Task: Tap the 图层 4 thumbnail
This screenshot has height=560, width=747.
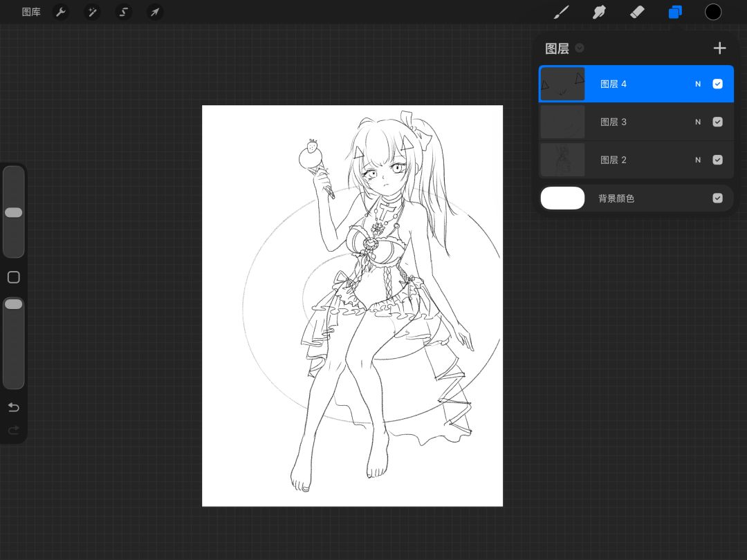Action: click(x=562, y=84)
